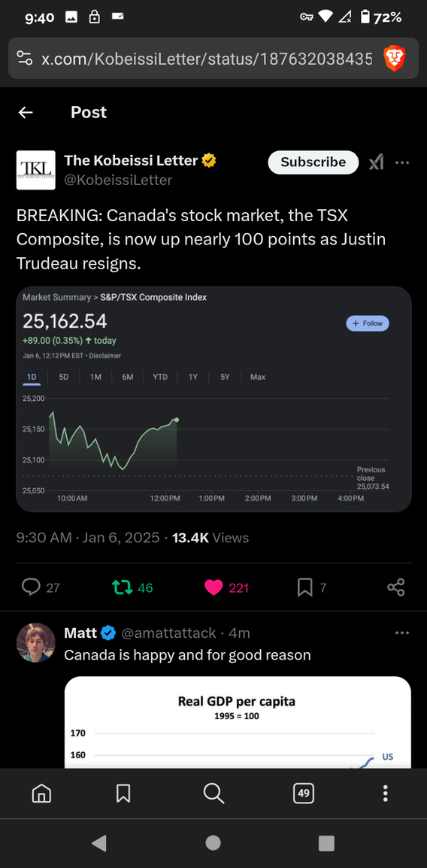
Task: Repost the tweet with 46 reposts
Action: [x=132, y=587]
